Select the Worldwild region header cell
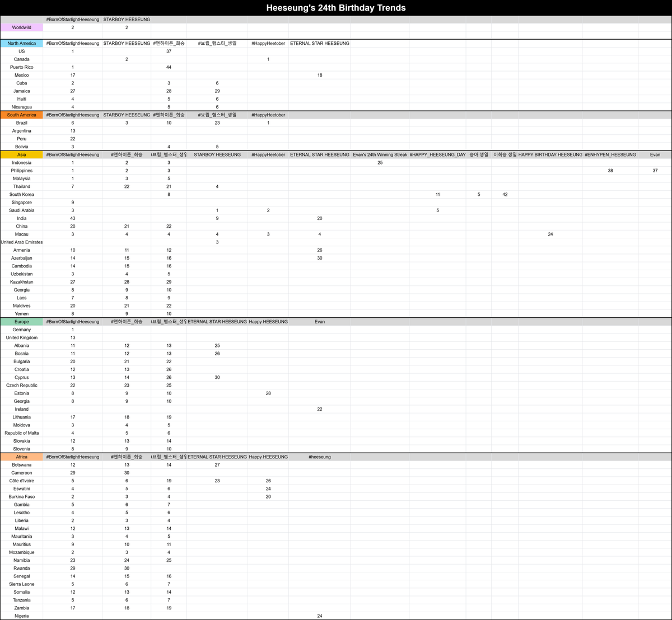This screenshot has height=620, width=672. click(22, 27)
